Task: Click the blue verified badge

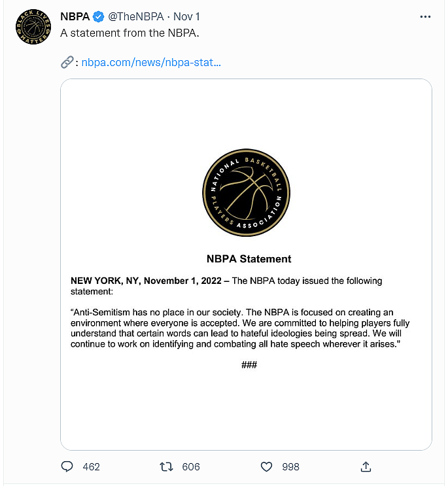Action: point(97,17)
